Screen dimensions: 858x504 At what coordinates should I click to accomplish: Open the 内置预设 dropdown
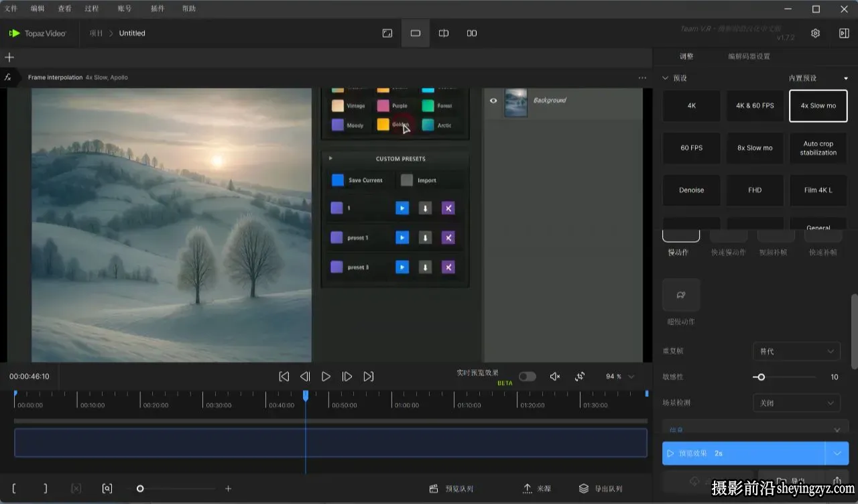click(818, 78)
